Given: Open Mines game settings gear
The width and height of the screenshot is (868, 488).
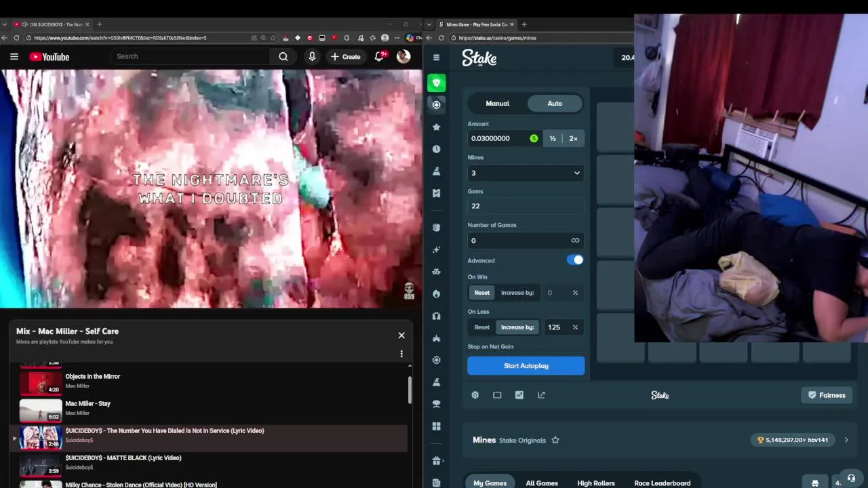Looking at the screenshot, I should point(475,395).
